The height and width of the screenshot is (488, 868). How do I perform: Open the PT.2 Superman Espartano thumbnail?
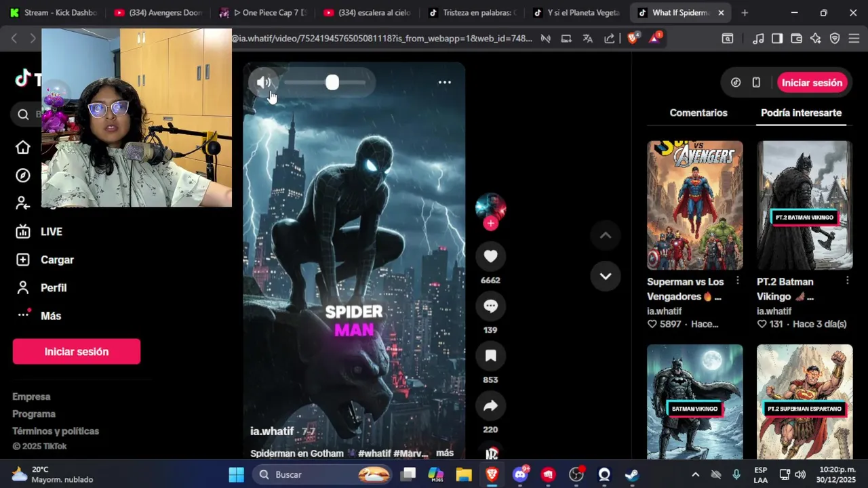805,401
